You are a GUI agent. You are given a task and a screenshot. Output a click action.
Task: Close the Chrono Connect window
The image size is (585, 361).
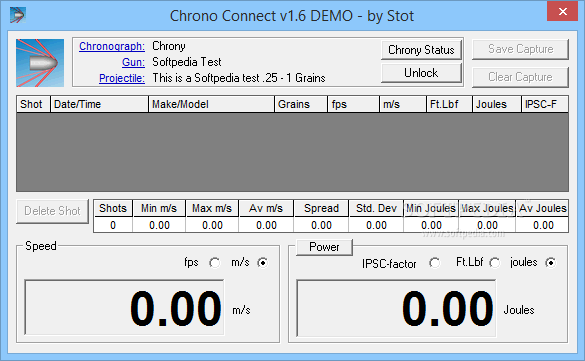(562, 12)
